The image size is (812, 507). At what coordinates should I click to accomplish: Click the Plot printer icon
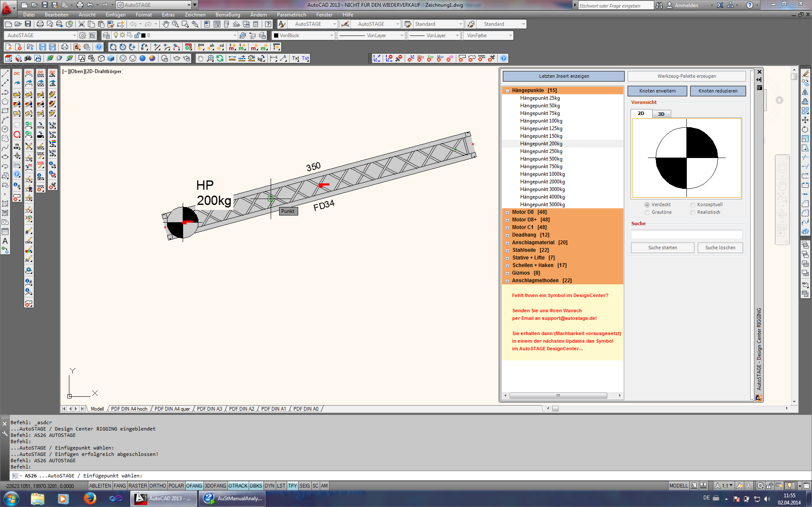click(40, 24)
